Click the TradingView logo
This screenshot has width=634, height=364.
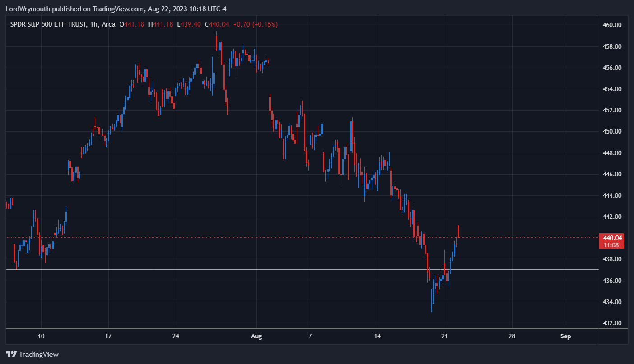coord(32,354)
